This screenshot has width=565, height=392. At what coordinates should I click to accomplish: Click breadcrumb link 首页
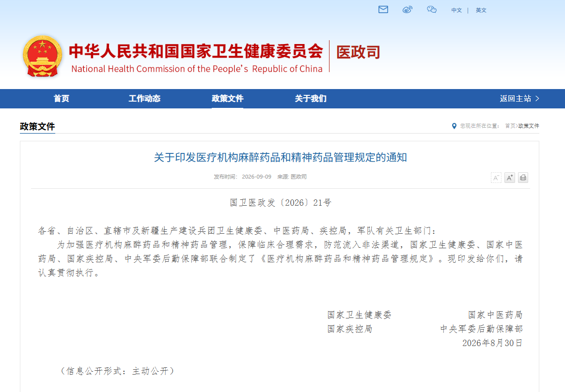(510, 126)
